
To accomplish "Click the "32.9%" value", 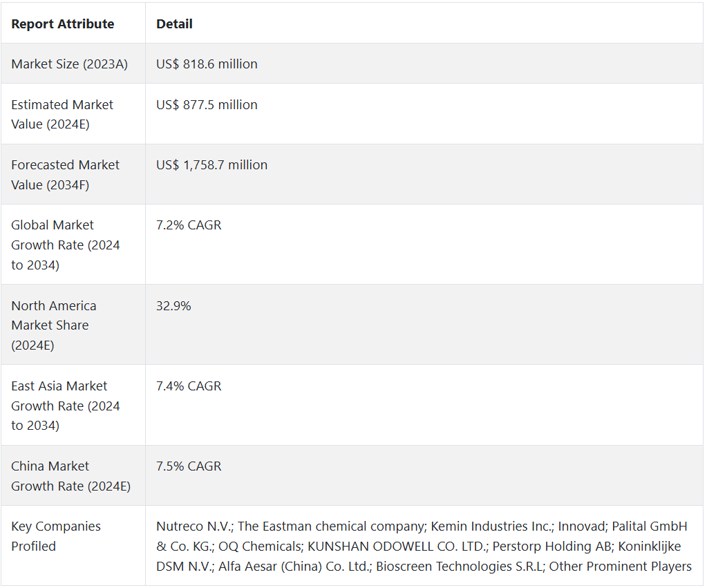I will pos(173,306).
